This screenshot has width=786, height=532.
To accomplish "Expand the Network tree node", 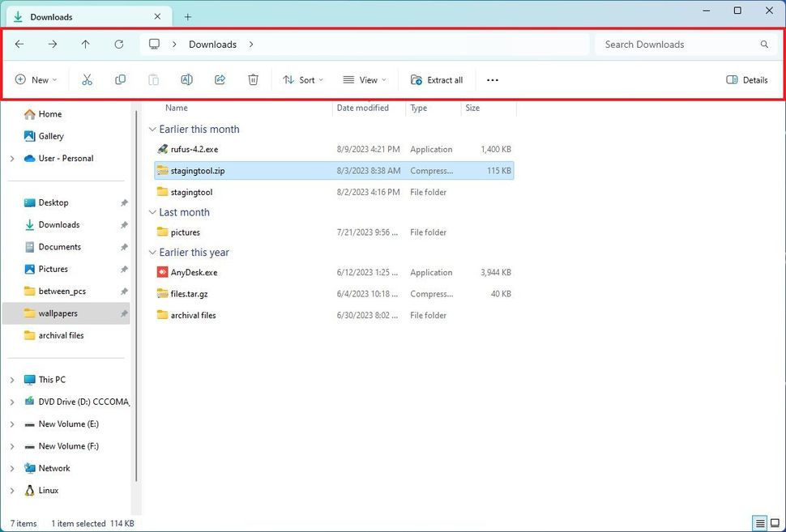I will pos(12,469).
